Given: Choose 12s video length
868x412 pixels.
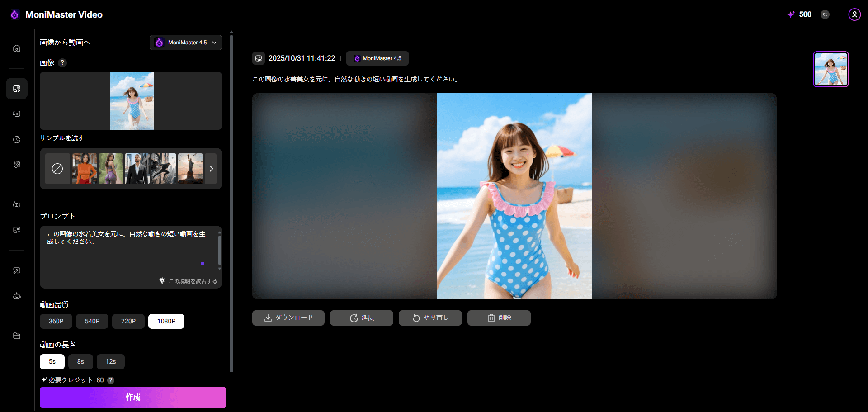Looking at the screenshot, I should click(111, 362).
